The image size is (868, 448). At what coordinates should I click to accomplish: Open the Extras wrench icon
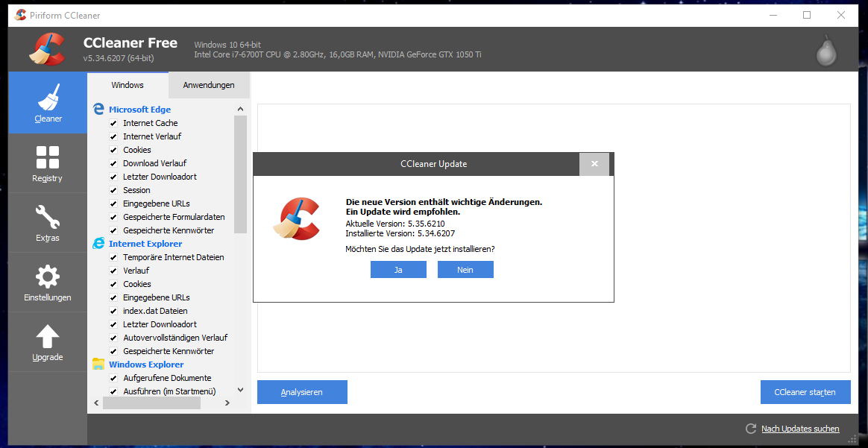[x=48, y=217]
